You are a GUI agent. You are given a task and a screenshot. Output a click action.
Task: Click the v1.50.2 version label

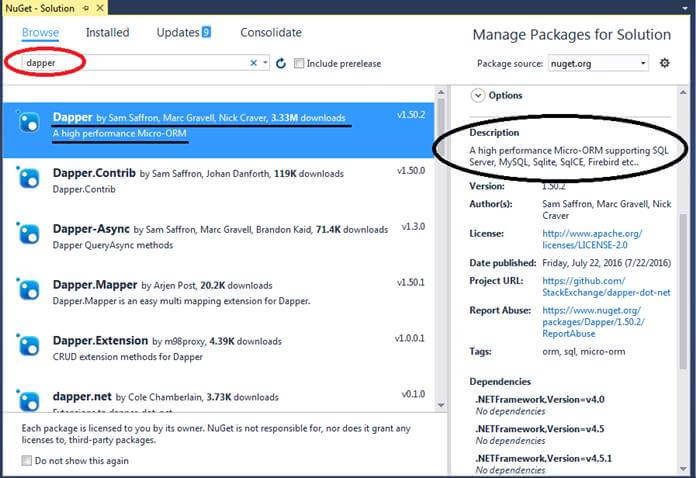411,115
